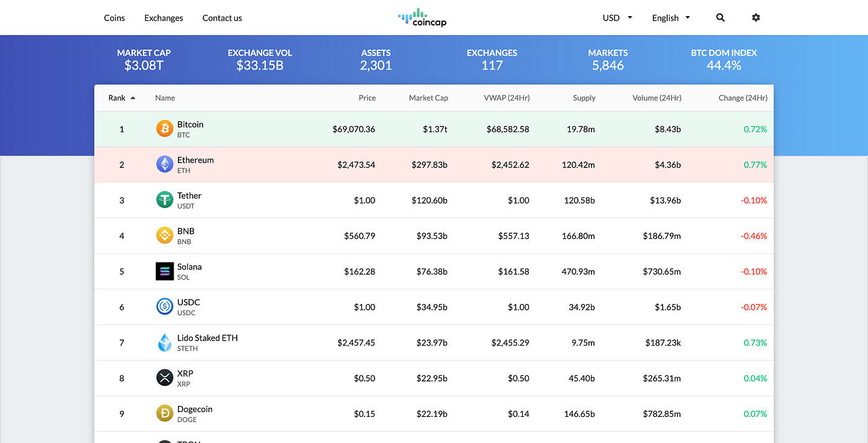Open the Contact us page

[222, 18]
